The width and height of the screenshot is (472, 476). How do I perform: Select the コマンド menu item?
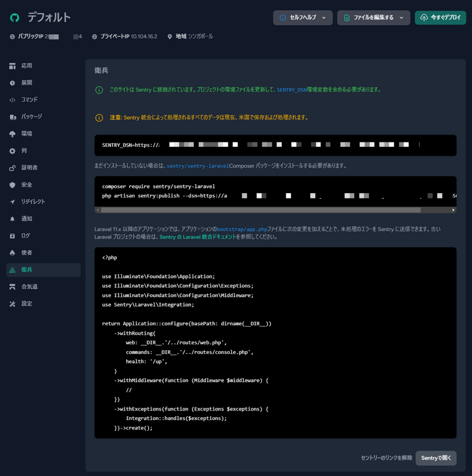pos(43,100)
